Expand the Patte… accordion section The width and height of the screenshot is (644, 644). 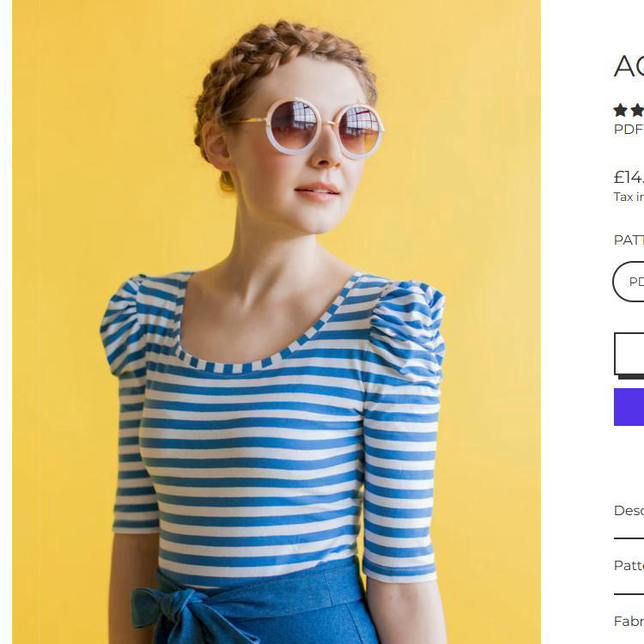(x=629, y=566)
